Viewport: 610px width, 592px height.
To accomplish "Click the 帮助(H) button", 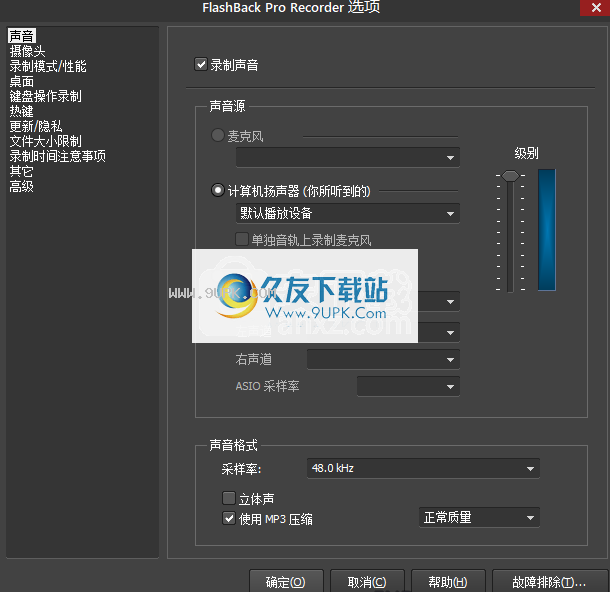I will tap(448, 581).
